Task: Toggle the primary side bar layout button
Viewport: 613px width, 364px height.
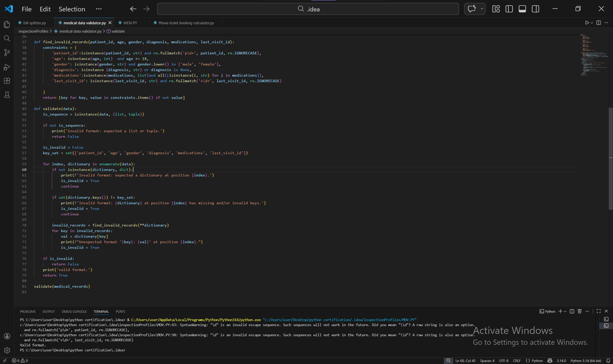Action: point(509,9)
